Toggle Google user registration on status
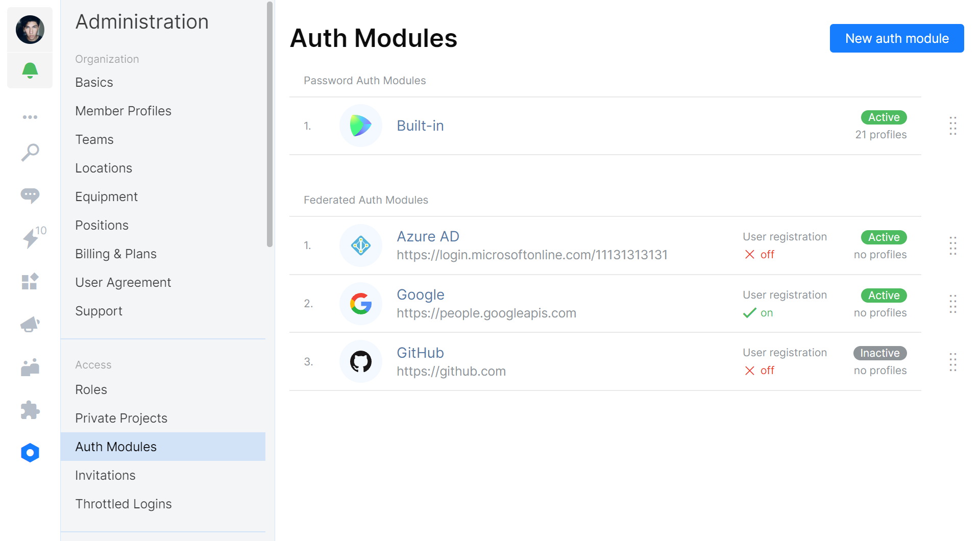 click(x=758, y=313)
